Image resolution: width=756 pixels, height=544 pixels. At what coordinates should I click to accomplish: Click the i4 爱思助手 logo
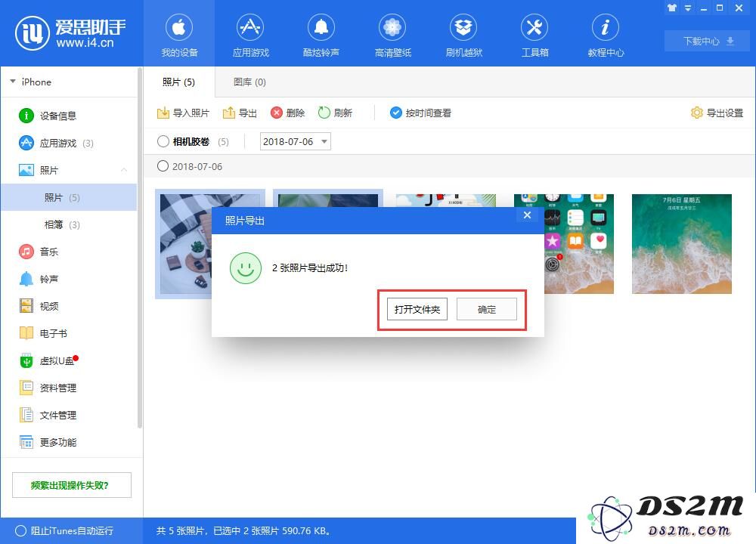pos(70,32)
